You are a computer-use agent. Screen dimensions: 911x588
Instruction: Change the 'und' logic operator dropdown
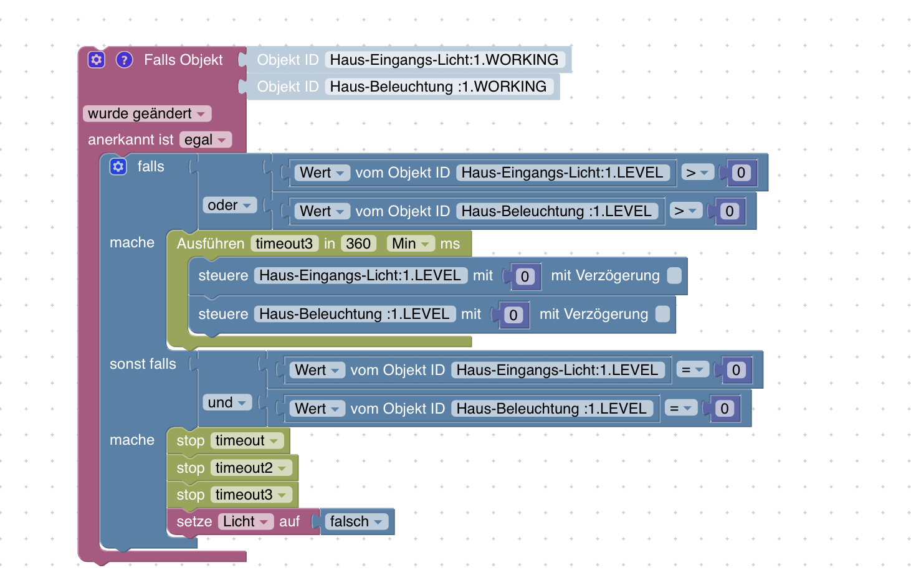tap(227, 402)
